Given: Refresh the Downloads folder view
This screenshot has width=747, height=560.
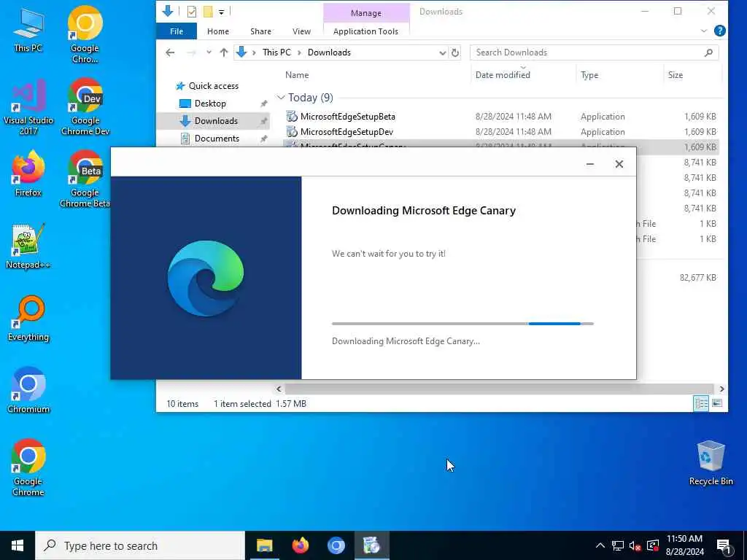Looking at the screenshot, I should tap(455, 52).
